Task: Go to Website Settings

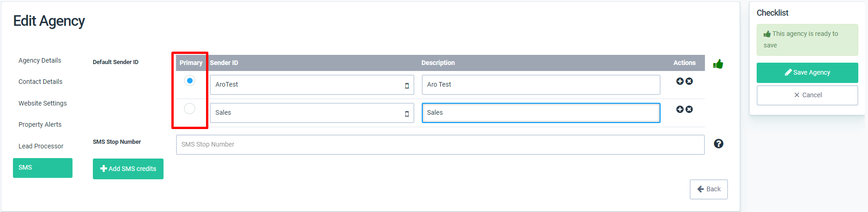Action: (x=42, y=103)
